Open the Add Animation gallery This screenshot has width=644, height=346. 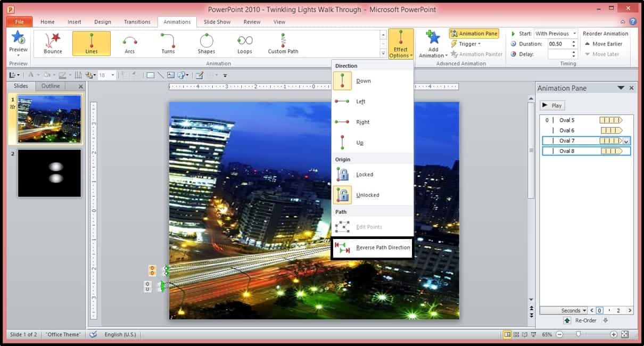(x=433, y=44)
